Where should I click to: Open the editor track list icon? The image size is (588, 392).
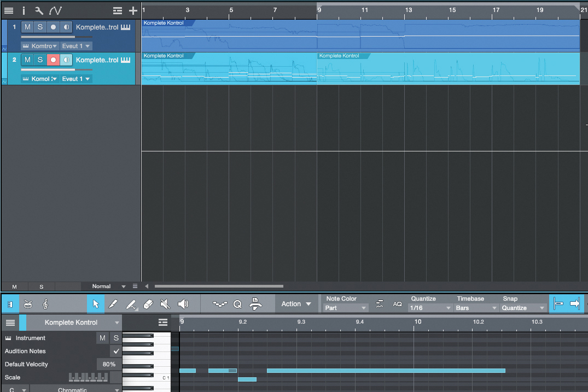pos(163,323)
